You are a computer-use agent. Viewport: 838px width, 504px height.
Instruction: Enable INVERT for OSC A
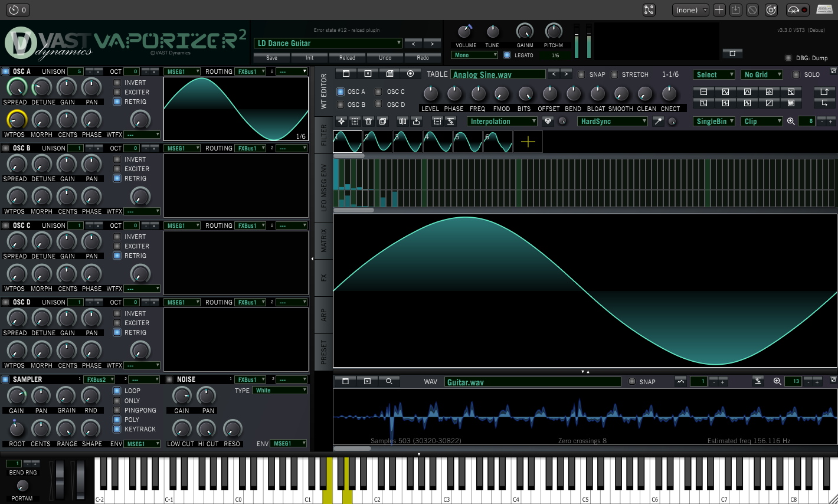(x=117, y=83)
